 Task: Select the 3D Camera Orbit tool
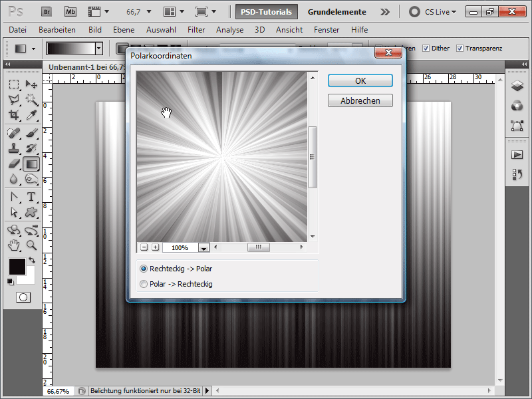(31, 230)
